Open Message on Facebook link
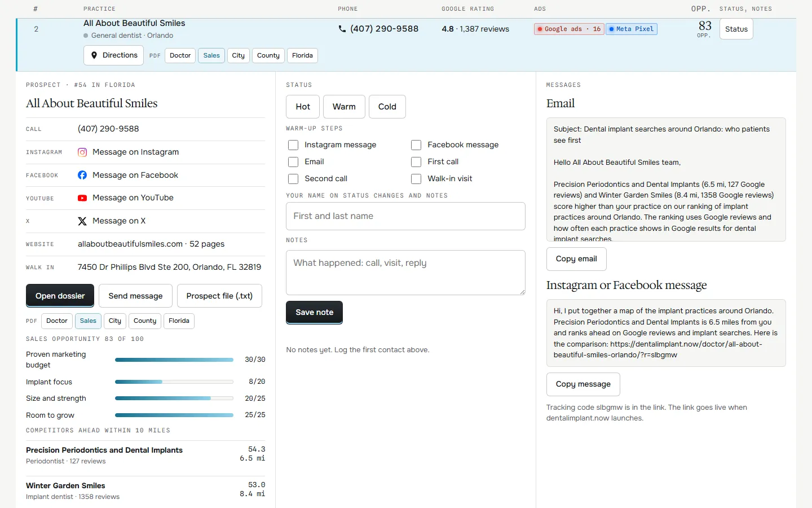 (135, 176)
